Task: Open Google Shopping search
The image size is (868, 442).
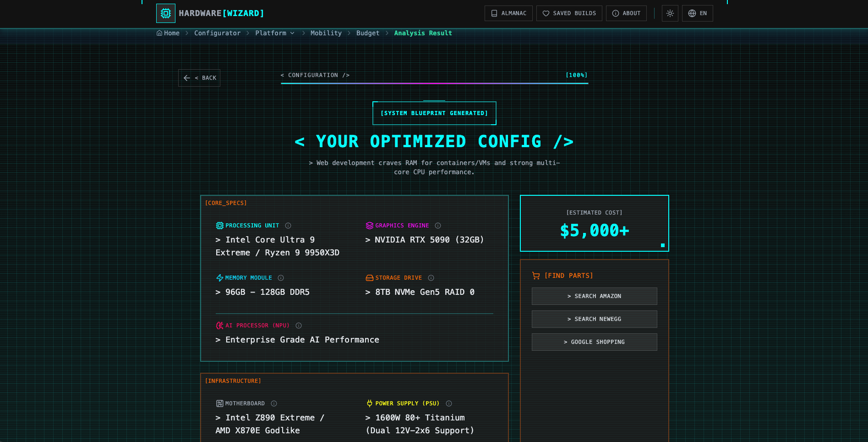Action: click(x=594, y=342)
